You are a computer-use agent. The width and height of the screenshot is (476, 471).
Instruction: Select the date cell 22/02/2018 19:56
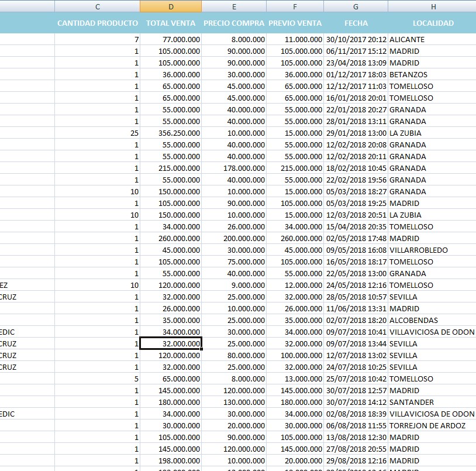tap(356, 180)
